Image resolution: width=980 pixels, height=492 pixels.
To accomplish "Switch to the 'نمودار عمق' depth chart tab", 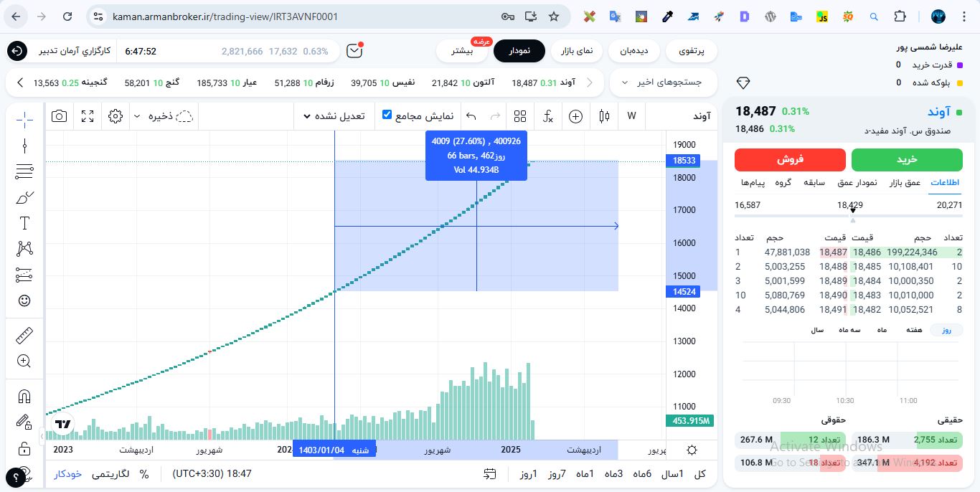I will point(857,183).
